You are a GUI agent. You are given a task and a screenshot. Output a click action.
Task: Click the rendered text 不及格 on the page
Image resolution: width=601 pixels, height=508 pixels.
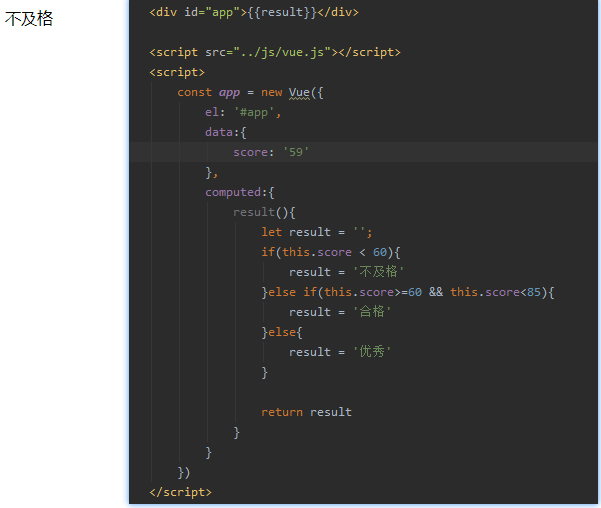pos(29,18)
